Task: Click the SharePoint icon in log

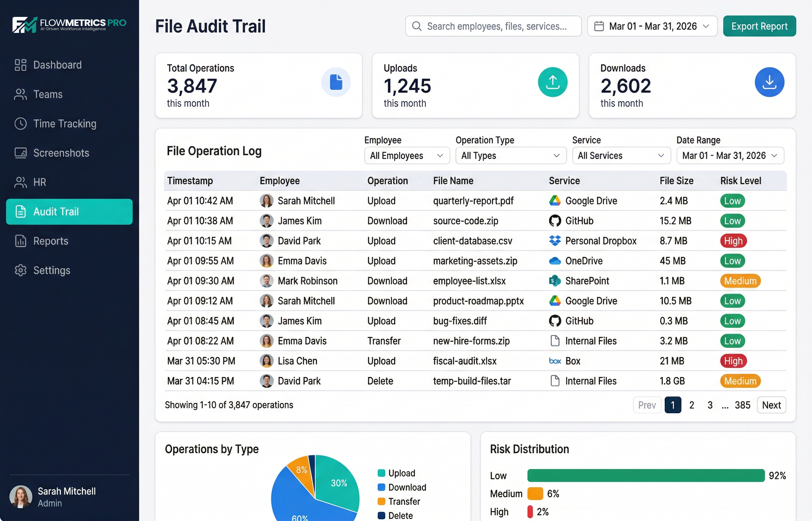Action: click(554, 281)
